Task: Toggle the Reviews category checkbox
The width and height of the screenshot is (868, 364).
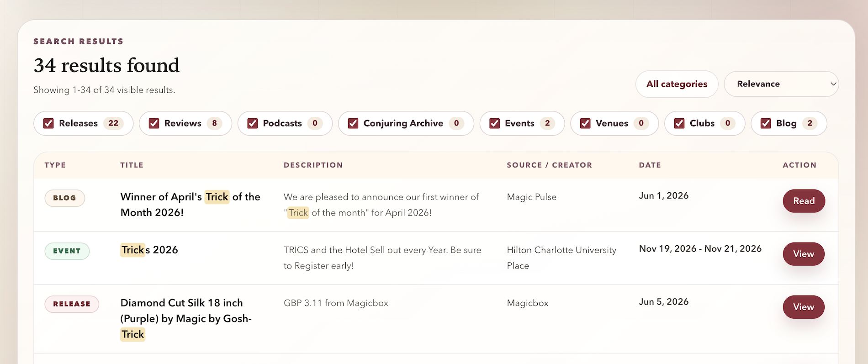Action: point(154,123)
